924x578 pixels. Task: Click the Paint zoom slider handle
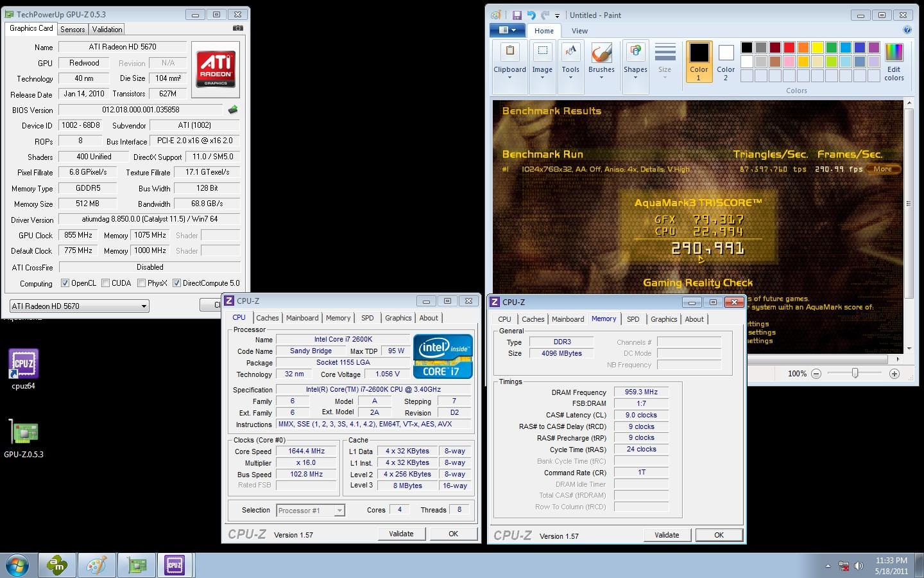(x=855, y=373)
